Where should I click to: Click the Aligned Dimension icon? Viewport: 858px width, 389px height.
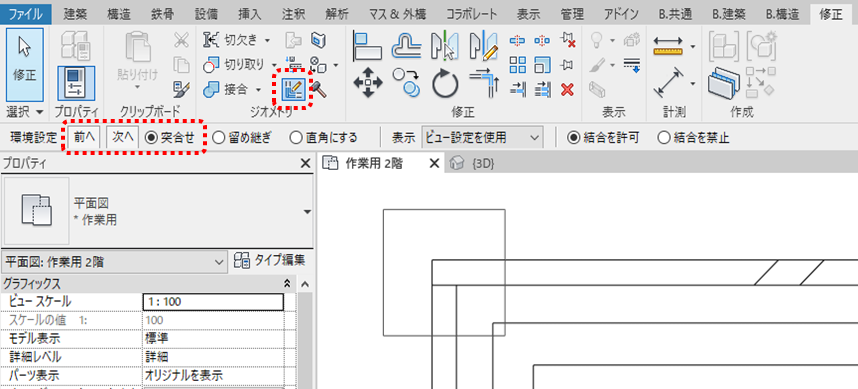tap(668, 83)
